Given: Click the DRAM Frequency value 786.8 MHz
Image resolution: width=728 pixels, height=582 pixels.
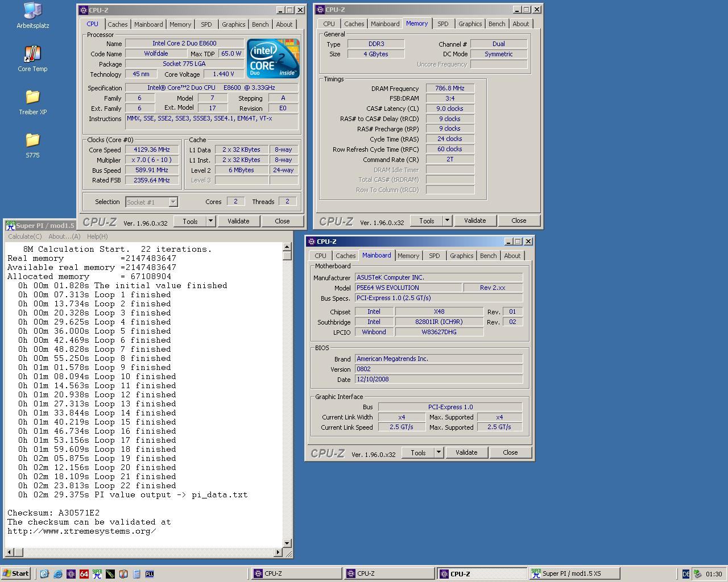Looking at the screenshot, I should pos(450,89).
